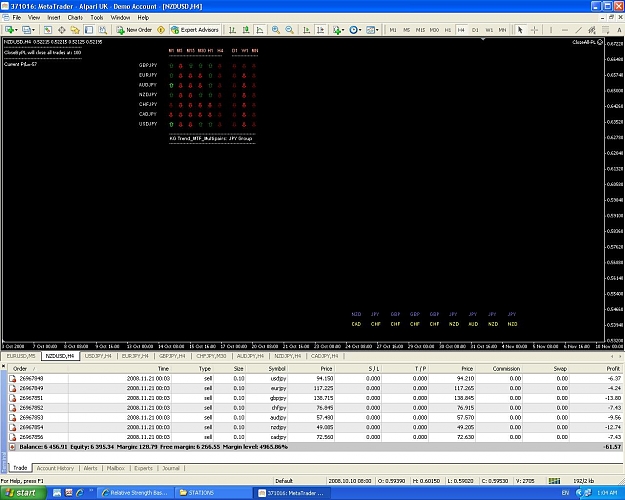This screenshot has height=500, width=625.
Task: Select order 26967851 gbpjpy row
Action: [315, 398]
